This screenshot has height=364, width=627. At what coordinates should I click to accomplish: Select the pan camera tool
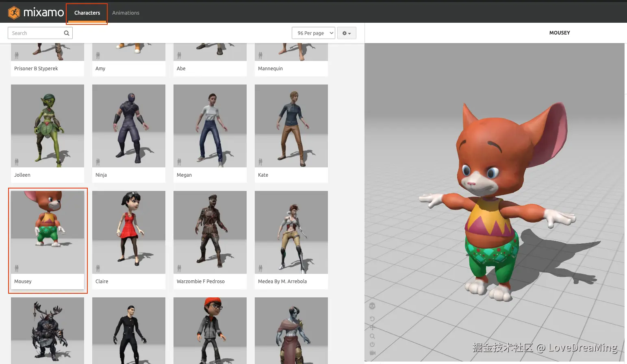(372, 327)
